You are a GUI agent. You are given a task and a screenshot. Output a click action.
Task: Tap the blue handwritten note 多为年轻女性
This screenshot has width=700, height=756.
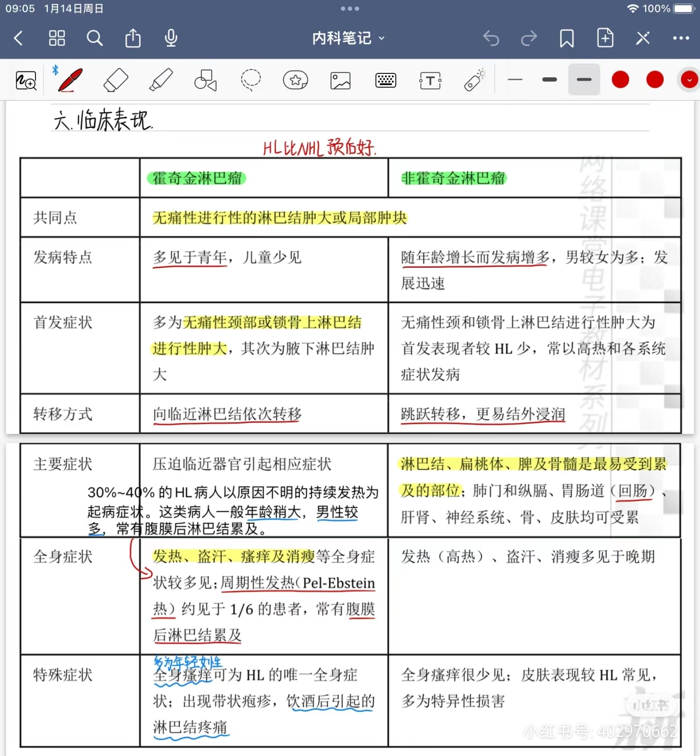click(x=188, y=662)
